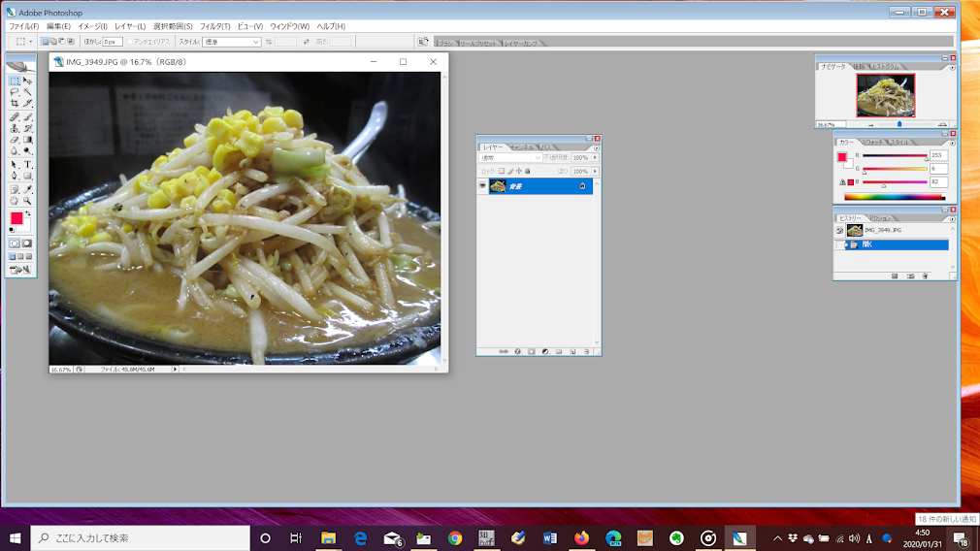Expand the layer opacity 100% arrow
The height and width of the screenshot is (551, 980).
tap(595, 158)
